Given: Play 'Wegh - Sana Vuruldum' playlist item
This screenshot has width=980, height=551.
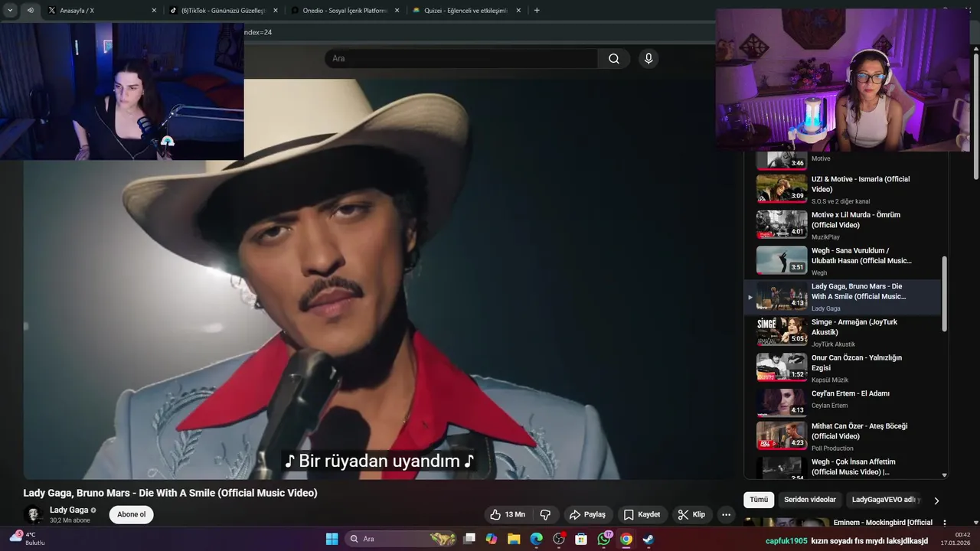Looking at the screenshot, I should tap(842, 261).
